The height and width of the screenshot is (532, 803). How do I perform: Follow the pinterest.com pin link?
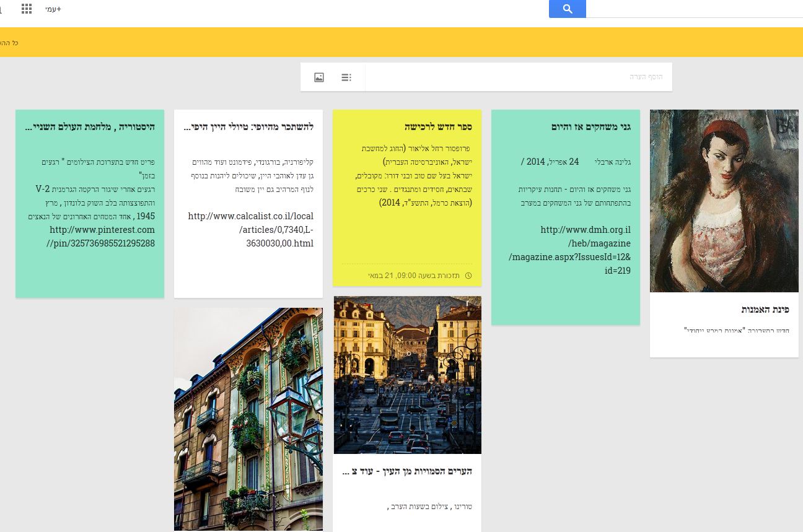(100, 237)
